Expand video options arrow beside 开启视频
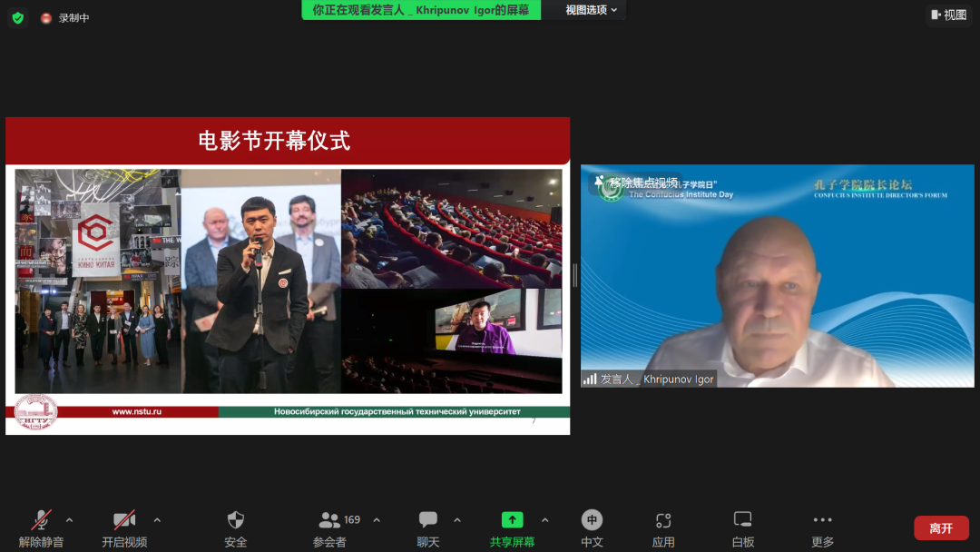The width and height of the screenshot is (980, 552). [x=157, y=520]
